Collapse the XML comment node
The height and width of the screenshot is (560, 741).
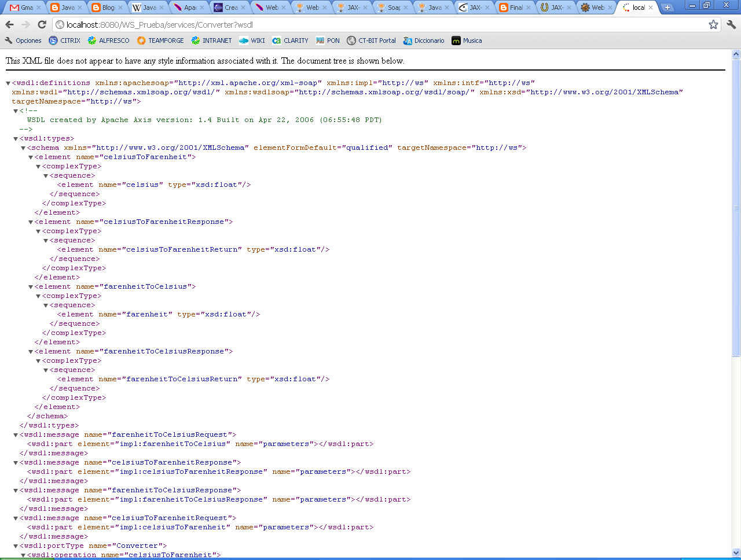16,111
